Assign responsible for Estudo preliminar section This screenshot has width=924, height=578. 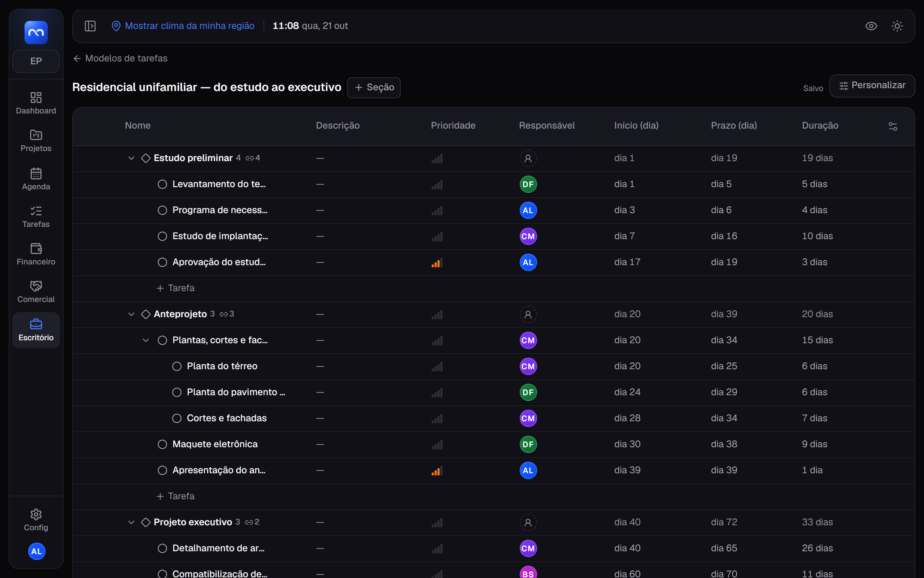click(x=528, y=158)
